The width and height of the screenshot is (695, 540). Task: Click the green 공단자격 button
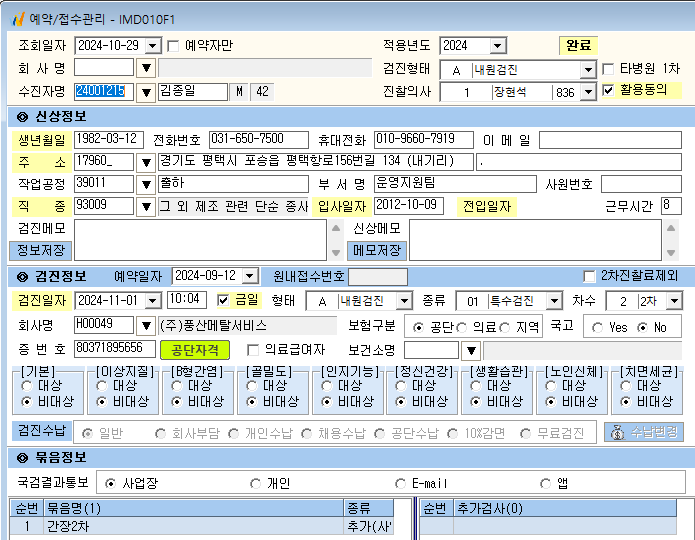click(x=195, y=350)
